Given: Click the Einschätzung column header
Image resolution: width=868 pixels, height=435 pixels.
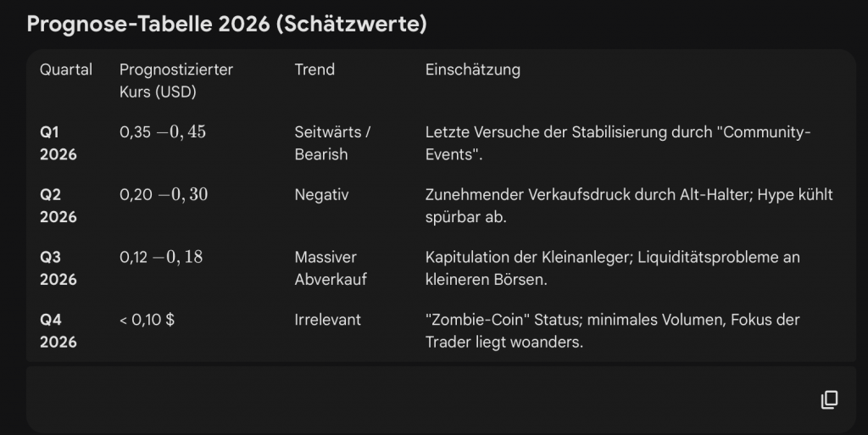Looking at the screenshot, I should (472, 70).
